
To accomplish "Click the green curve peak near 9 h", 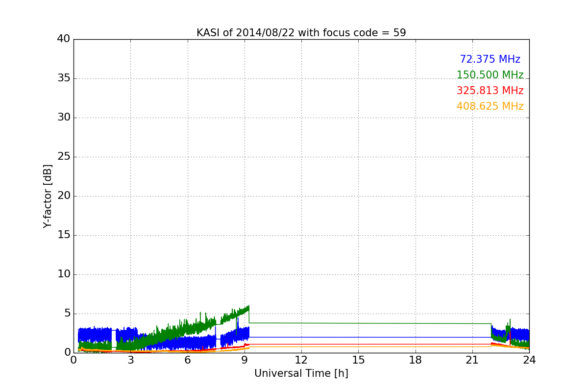I will tap(248, 307).
